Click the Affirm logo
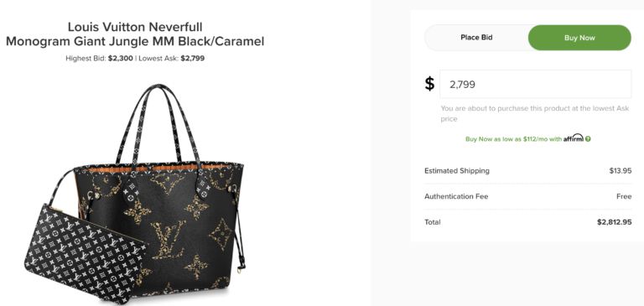 (x=573, y=138)
